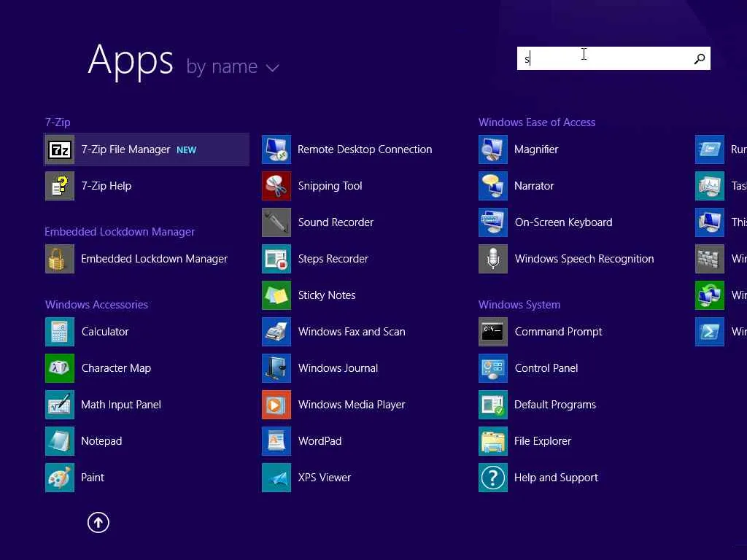747x560 pixels.
Task: Click the 'File Explorer' label
Action: coord(543,441)
